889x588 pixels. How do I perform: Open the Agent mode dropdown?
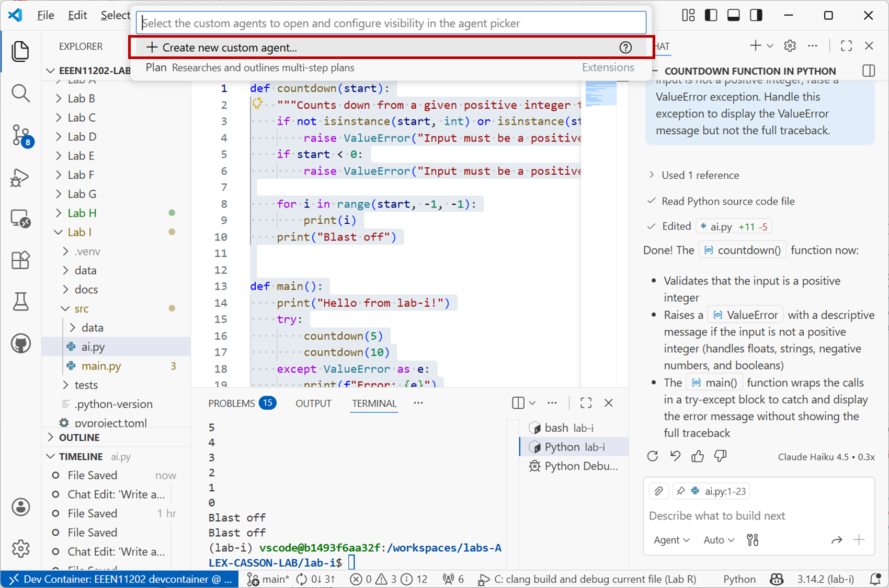tap(671, 540)
